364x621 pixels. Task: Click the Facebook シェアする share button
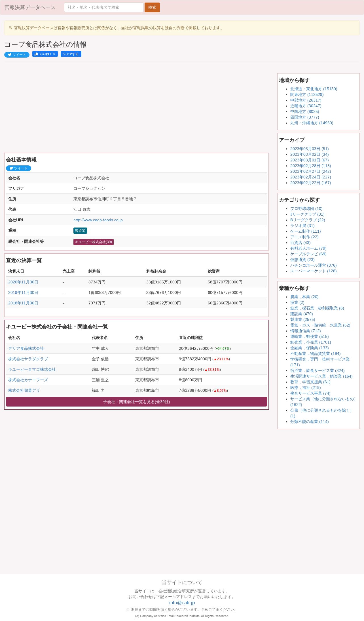pos(71,54)
